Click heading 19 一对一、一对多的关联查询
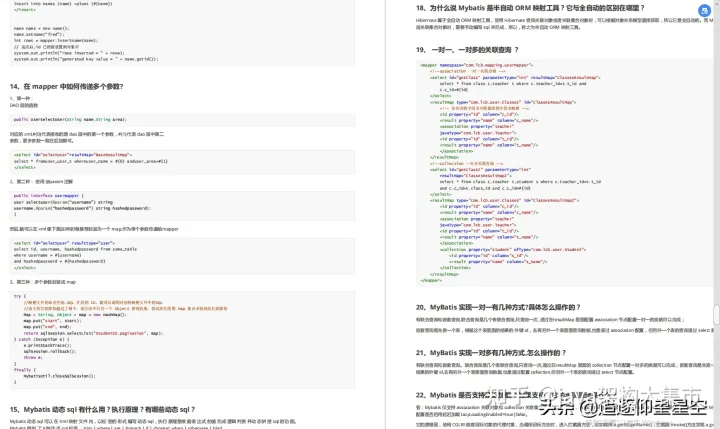The image size is (720, 429). (467, 50)
